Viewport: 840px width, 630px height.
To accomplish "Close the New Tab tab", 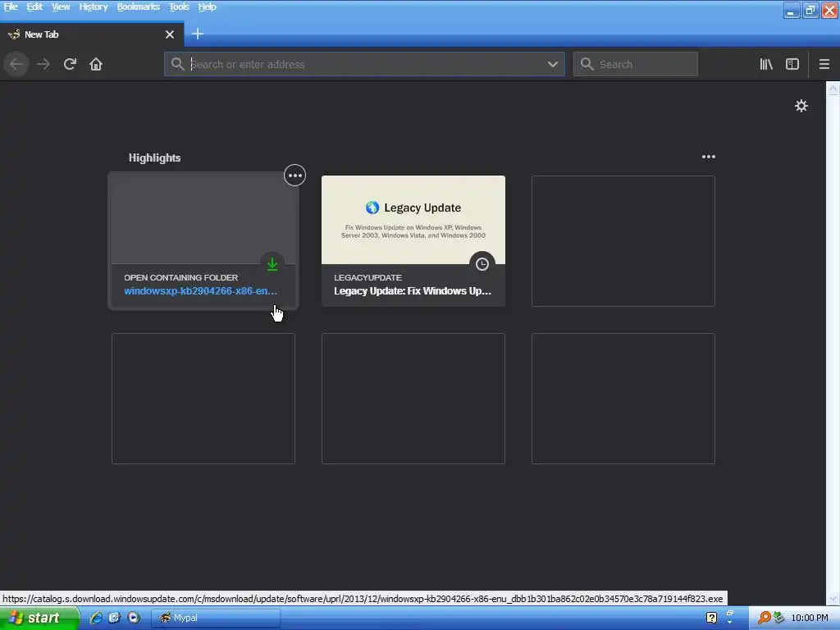I will pos(170,34).
